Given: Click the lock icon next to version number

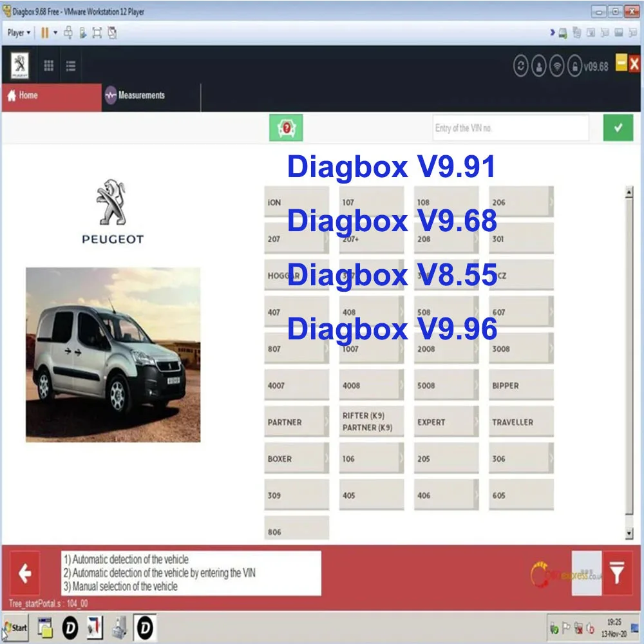Looking at the screenshot, I should pos(575,65).
